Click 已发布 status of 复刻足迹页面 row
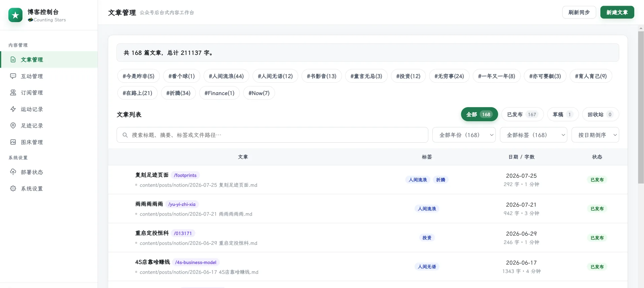The height and width of the screenshot is (288, 644). (597, 180)
